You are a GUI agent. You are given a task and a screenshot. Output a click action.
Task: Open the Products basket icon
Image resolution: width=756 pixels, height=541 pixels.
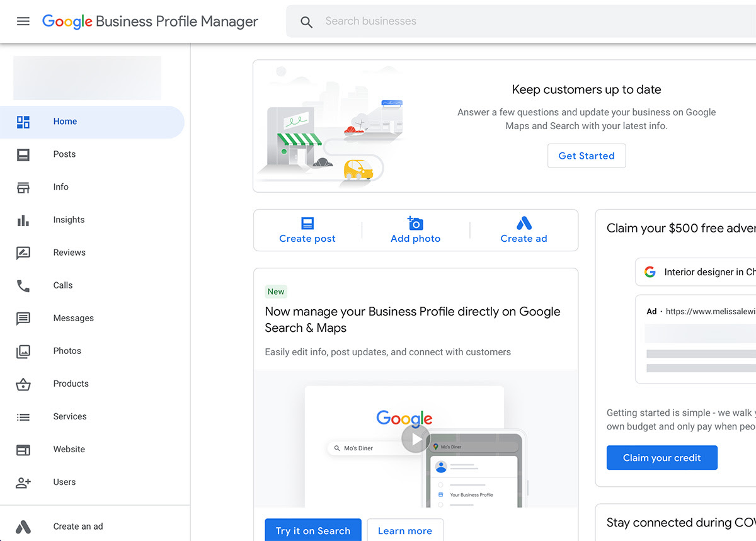click(x=23, y=384)
